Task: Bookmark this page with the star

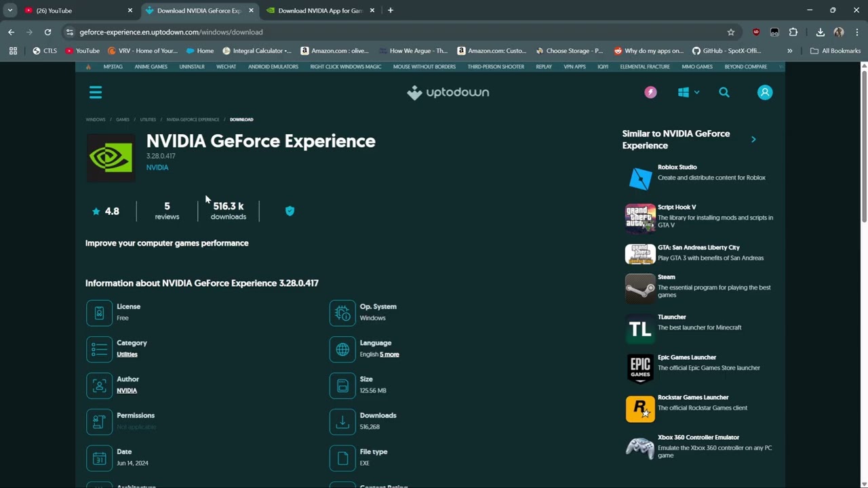Action: [x=731, y=32]
